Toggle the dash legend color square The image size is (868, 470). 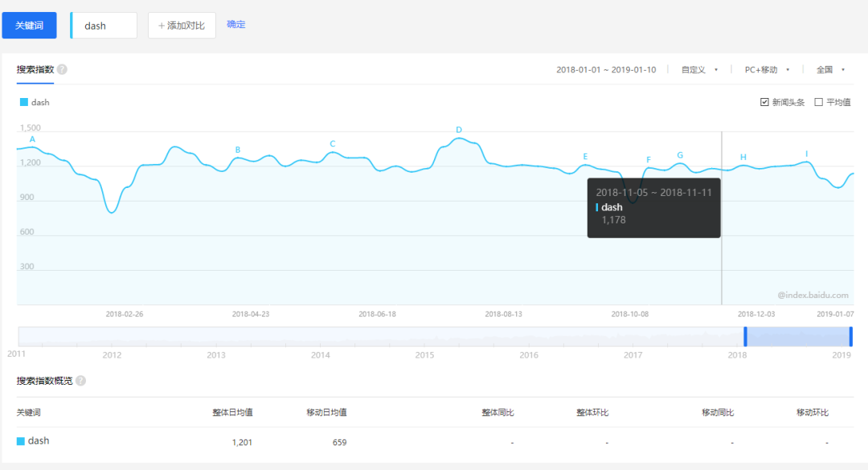click(x=24, y=102)
